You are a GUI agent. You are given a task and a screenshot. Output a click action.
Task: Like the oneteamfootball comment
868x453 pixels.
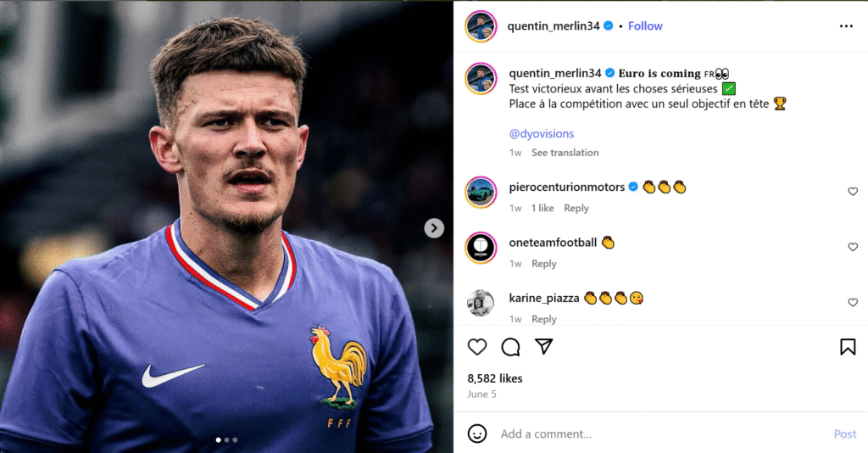click(853, 247)
